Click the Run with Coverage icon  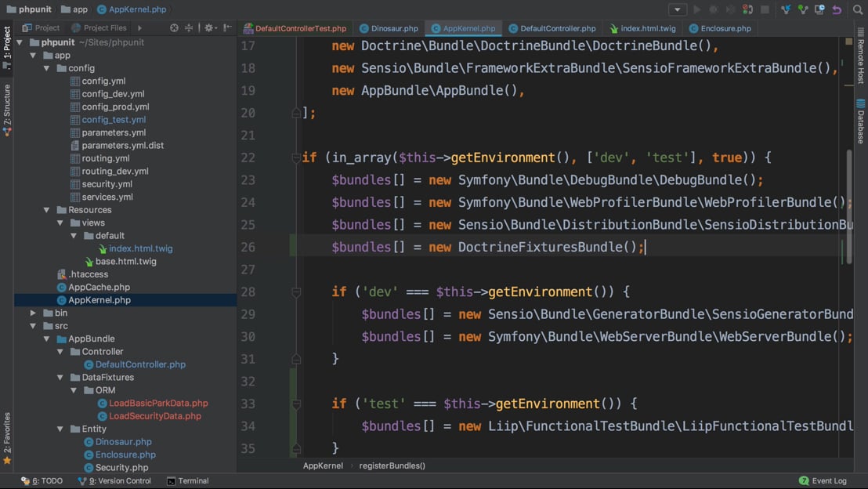click(x=730, y=9)
